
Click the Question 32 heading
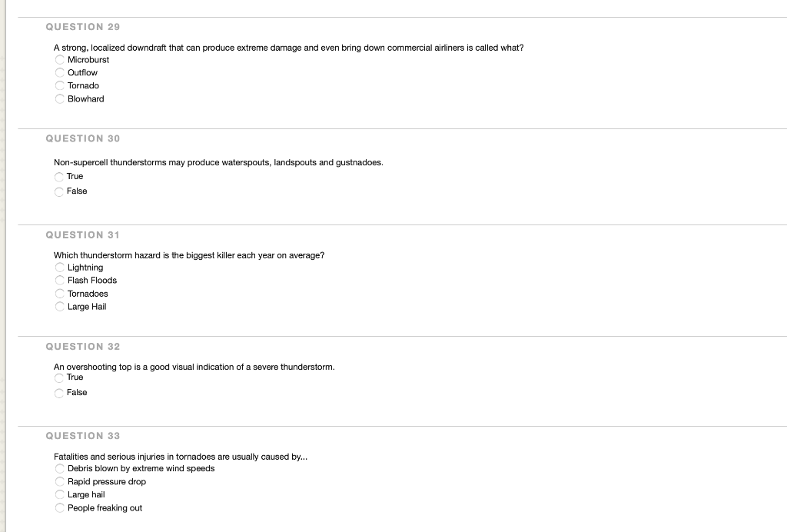tap(82, 346)
